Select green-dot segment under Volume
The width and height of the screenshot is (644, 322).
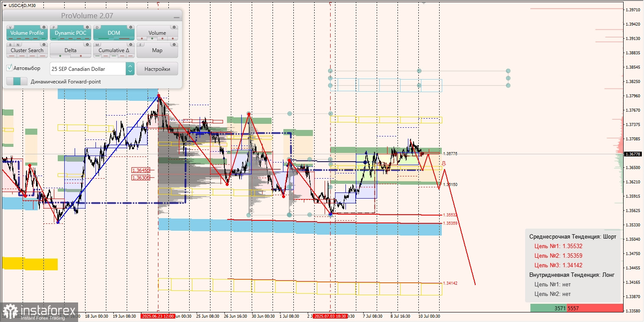coord(152,39)
